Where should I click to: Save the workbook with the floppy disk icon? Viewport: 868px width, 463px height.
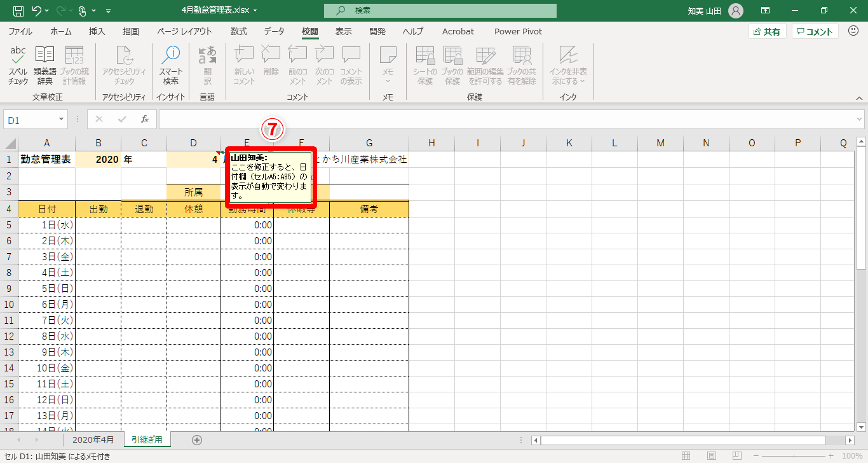pos(18,11)
